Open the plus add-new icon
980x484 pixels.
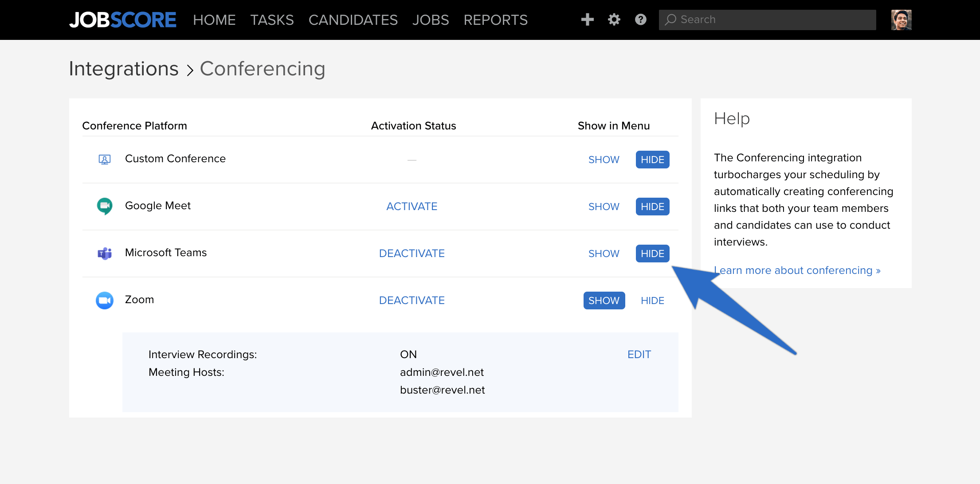click(x=588, y=20)
